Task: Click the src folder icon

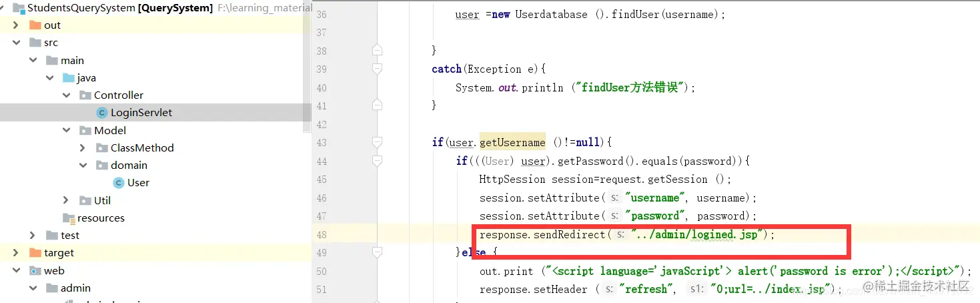Action: point(35,43)
